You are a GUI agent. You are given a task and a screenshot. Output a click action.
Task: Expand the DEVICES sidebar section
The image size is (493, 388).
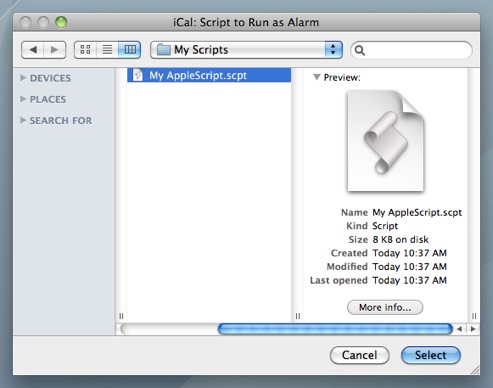(x=23, y=78)
